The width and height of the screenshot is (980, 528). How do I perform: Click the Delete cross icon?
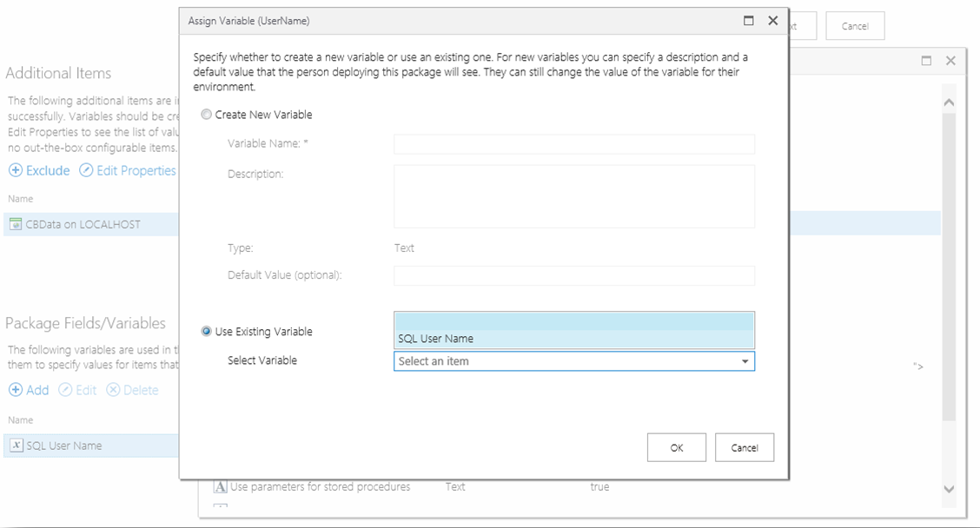113,390
